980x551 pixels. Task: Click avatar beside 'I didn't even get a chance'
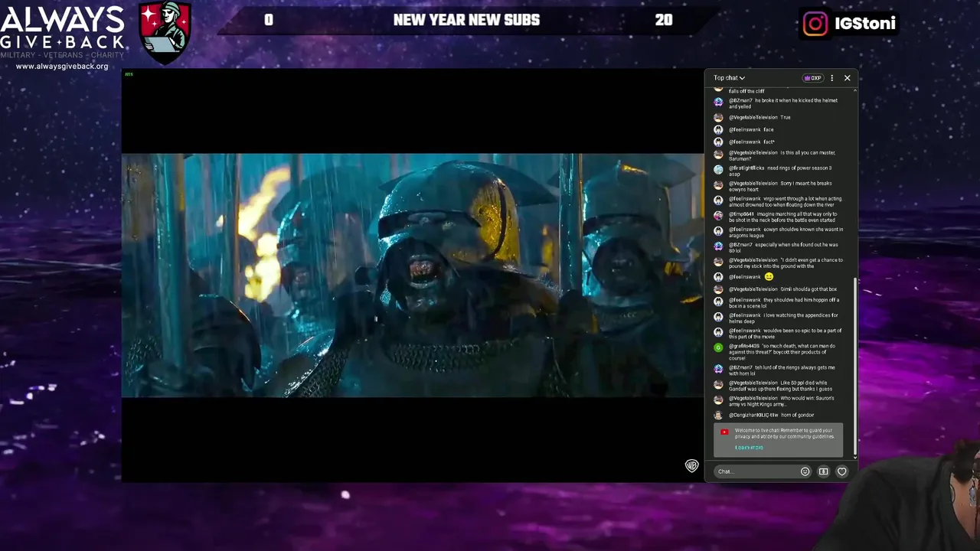coord(718,261)
